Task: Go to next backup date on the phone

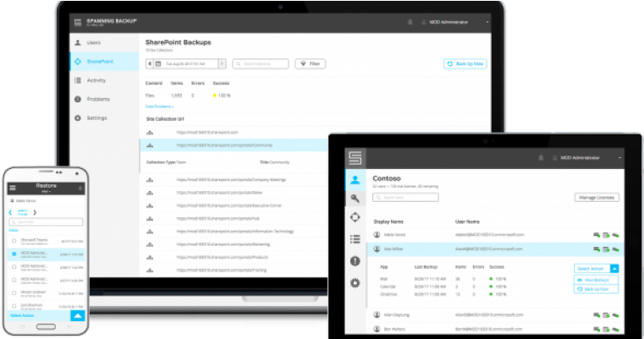Action: 35,212
